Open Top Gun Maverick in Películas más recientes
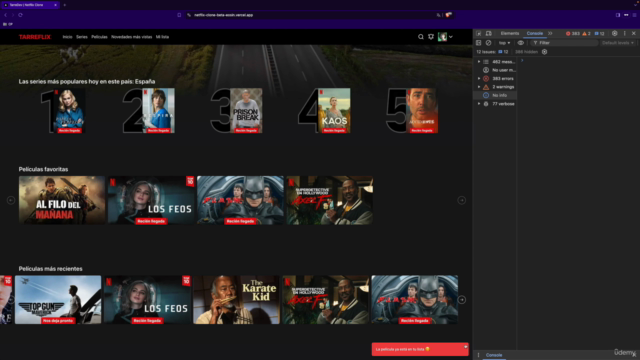The width and height of the screenshot is (640, 360). click(x=58, y=300)
